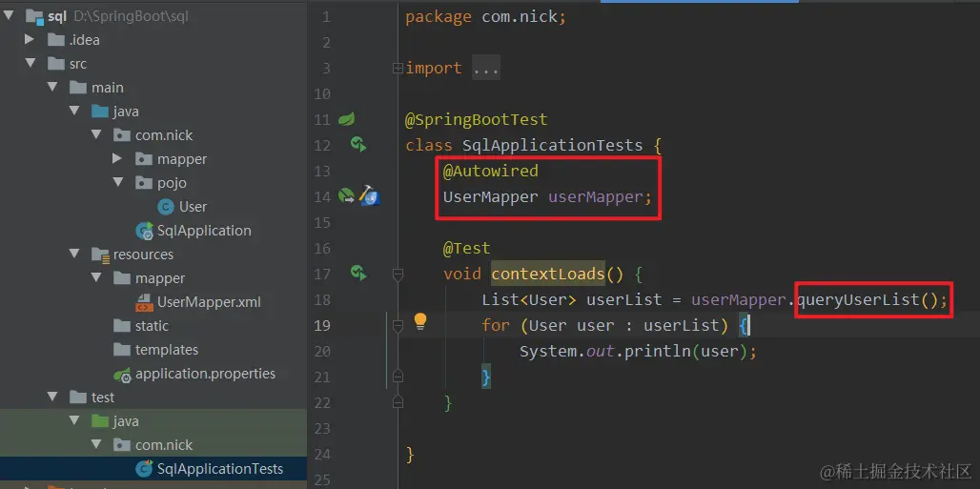Click the green test java folder icon
Viewport: 980px width, 489px height.
(x=99, y=421)
